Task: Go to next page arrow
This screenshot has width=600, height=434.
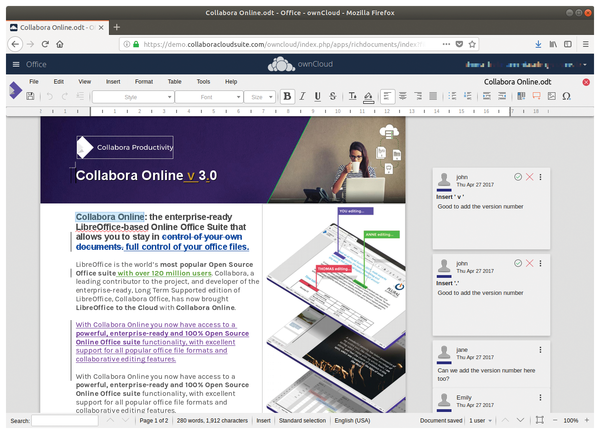Action: point(520,420)
